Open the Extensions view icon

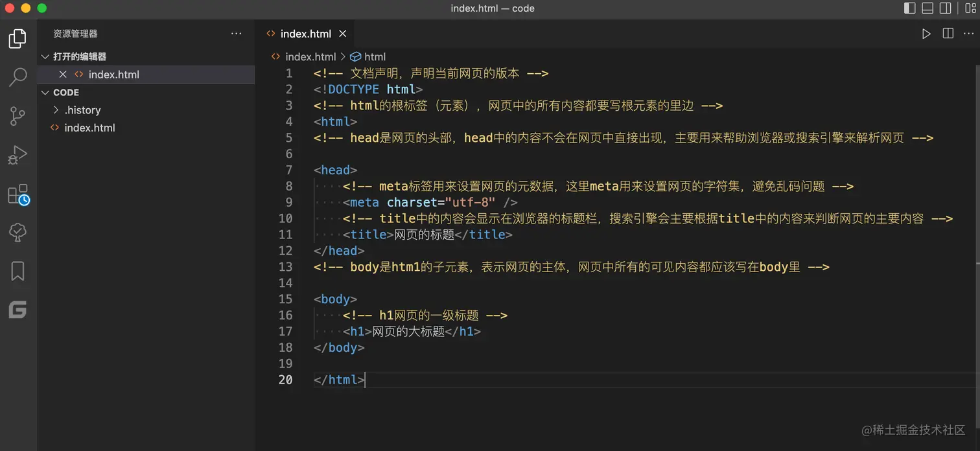18,194
